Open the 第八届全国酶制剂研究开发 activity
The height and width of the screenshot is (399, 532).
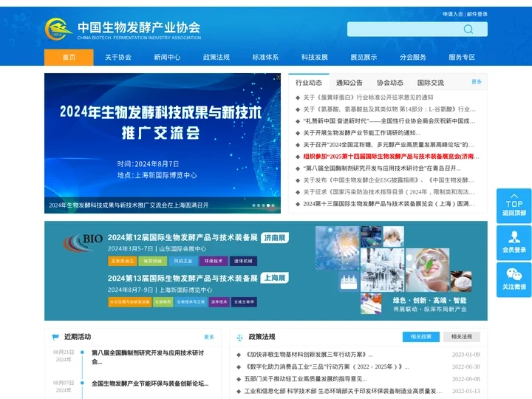tap(148, 357)
